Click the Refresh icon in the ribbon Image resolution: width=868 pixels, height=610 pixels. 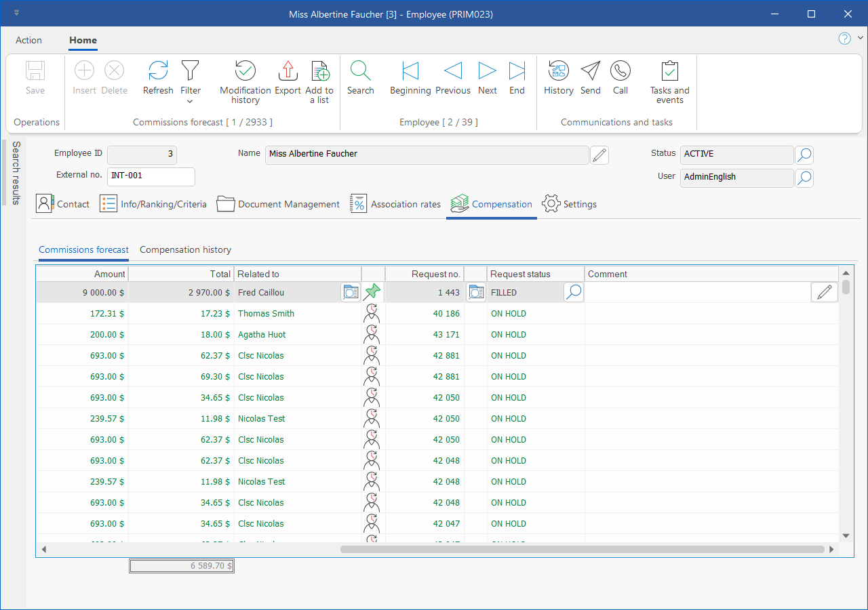coord(158,71)
